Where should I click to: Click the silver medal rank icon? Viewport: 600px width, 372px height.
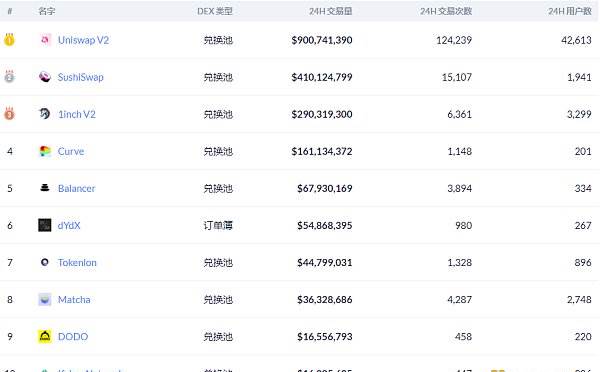[x=9, y=77]
